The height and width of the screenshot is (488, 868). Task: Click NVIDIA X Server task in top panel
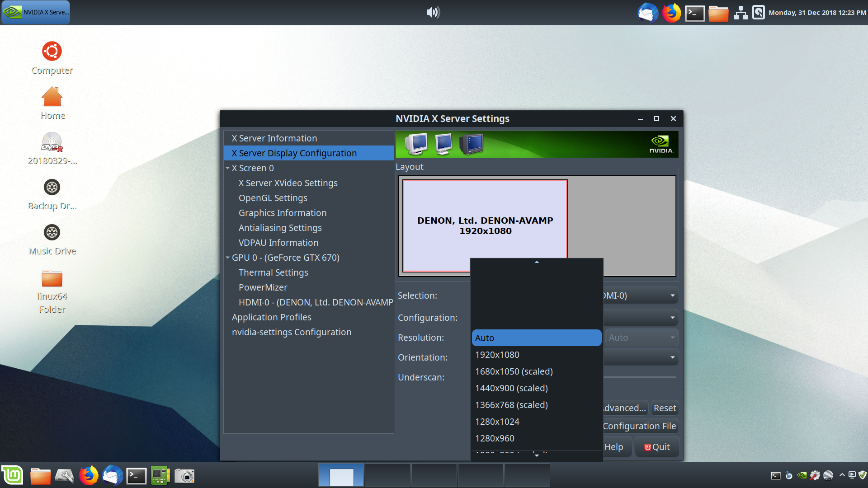tap(36, 12)
